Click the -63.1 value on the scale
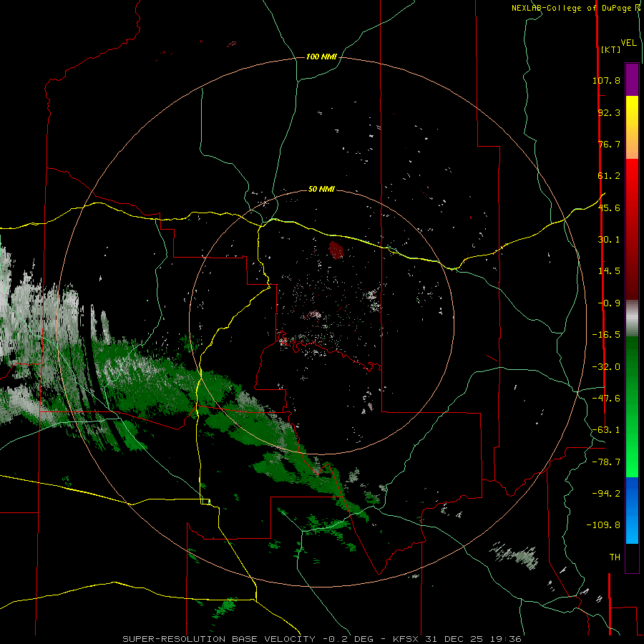The width and height of the screenshot is (644, 644). pos(606,430)
